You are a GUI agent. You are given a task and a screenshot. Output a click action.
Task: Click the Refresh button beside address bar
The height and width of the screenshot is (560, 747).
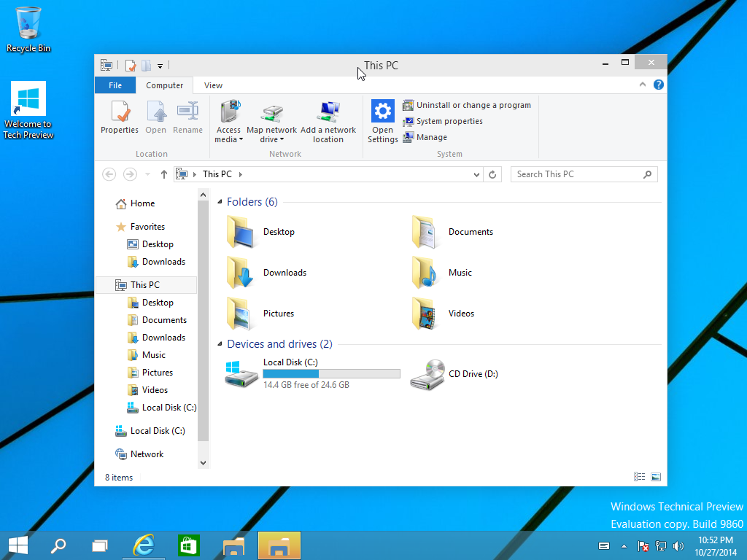[x=492, y=175]
